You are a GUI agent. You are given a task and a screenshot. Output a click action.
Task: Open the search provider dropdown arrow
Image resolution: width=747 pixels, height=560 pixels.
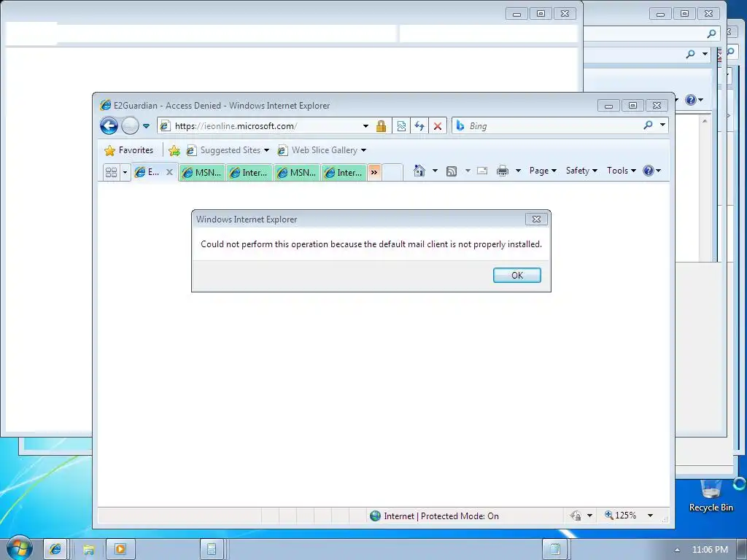[662, 125]
